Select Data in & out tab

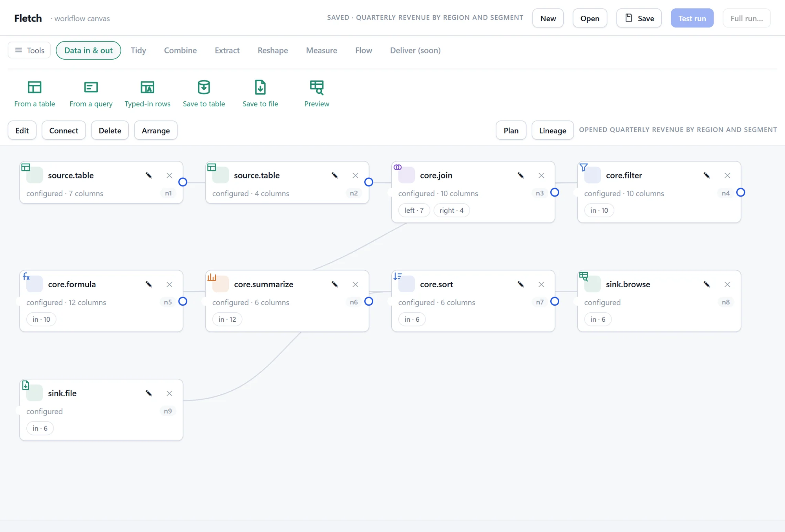click(x=88, y=50)
